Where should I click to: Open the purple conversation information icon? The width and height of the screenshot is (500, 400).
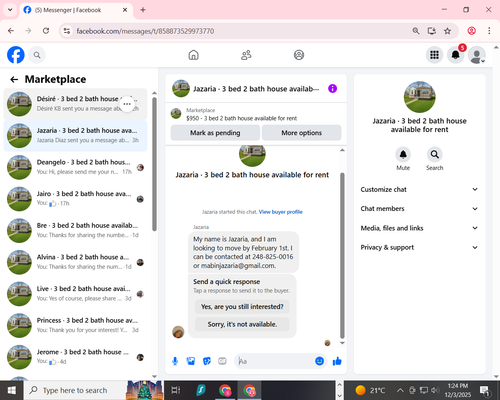point(332,89)
